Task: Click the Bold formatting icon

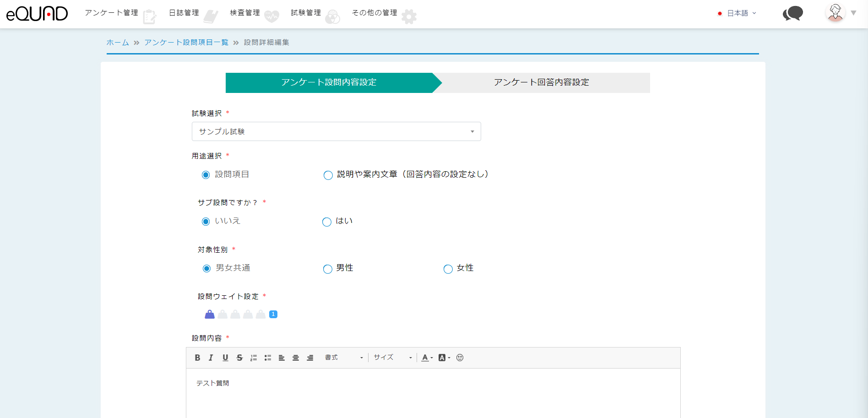Action: pos(197,358)
